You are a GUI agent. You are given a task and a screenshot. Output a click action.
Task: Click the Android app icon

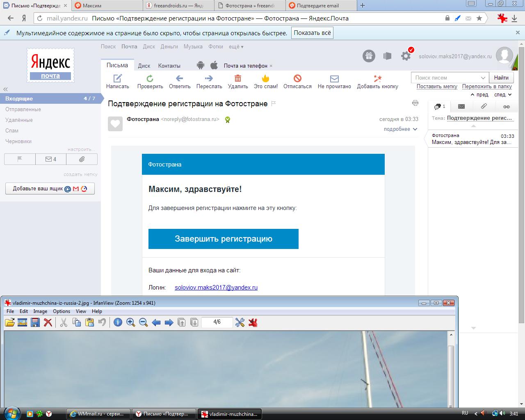click(x=200, y=65)
